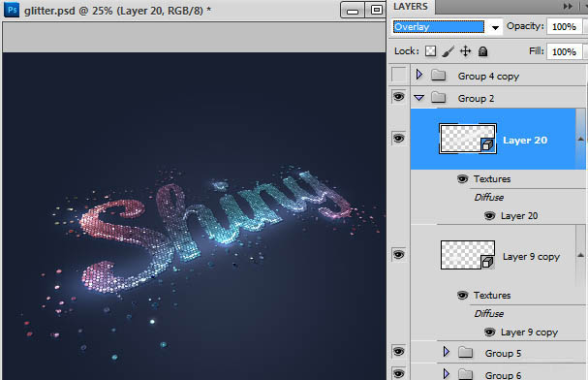Image resolution: width=588 pixels, height=380 pixels.
Task: Expand the Group 4 copy folder
Action: (419, 75)
